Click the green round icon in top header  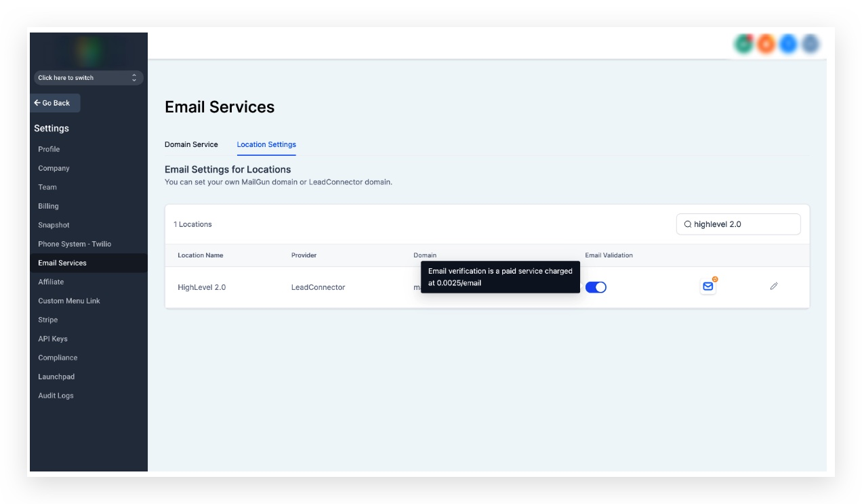click(744, 44)
